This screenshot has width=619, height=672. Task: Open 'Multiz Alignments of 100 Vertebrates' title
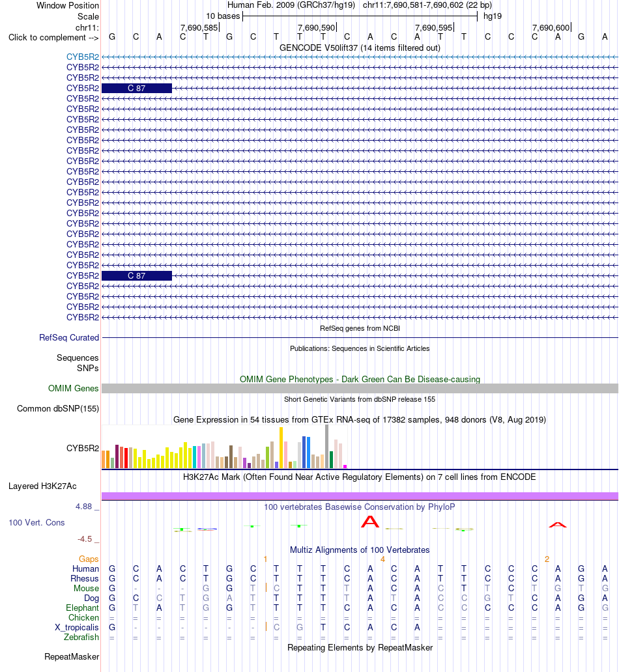(x=360, y=550)
